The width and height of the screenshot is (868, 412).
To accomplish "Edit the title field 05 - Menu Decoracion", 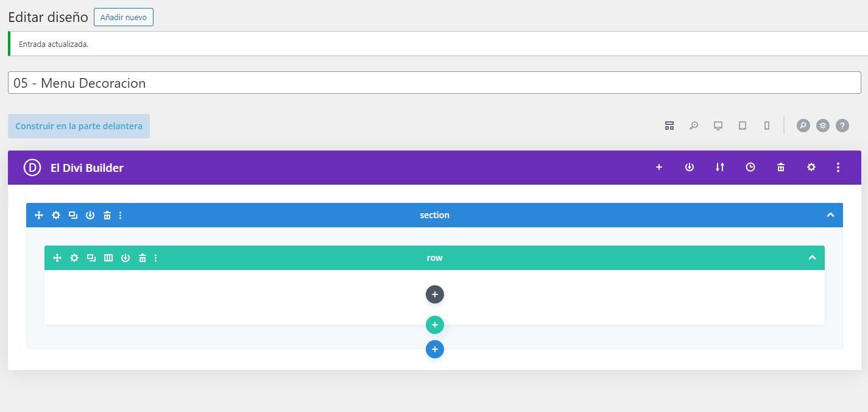I will pos(434,83).
